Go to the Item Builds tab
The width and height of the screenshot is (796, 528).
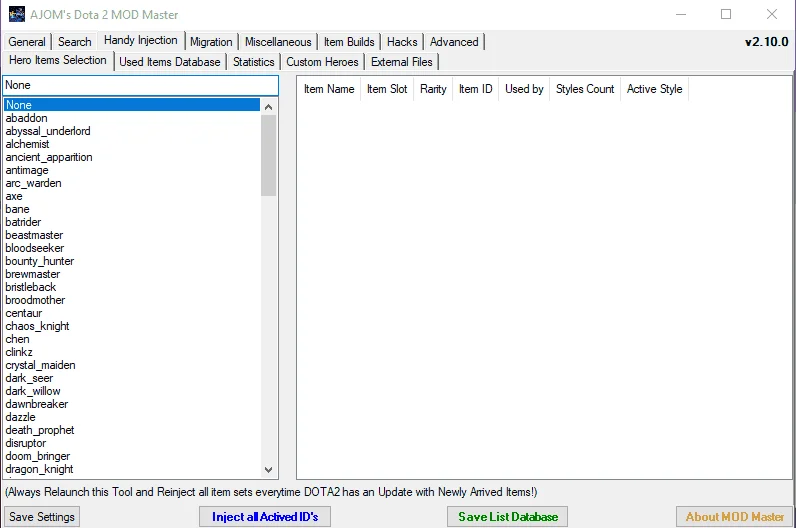click(349, 42)
